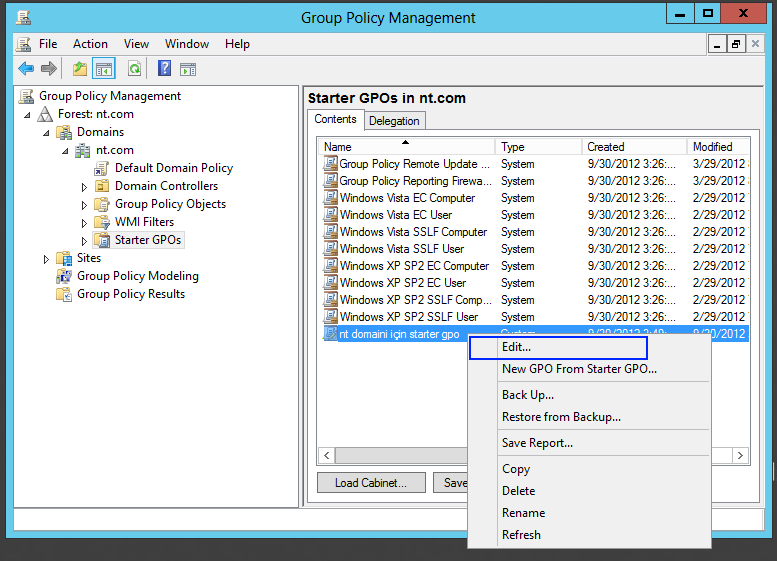Click the Default Domain Policy icon

pos(102,168)
